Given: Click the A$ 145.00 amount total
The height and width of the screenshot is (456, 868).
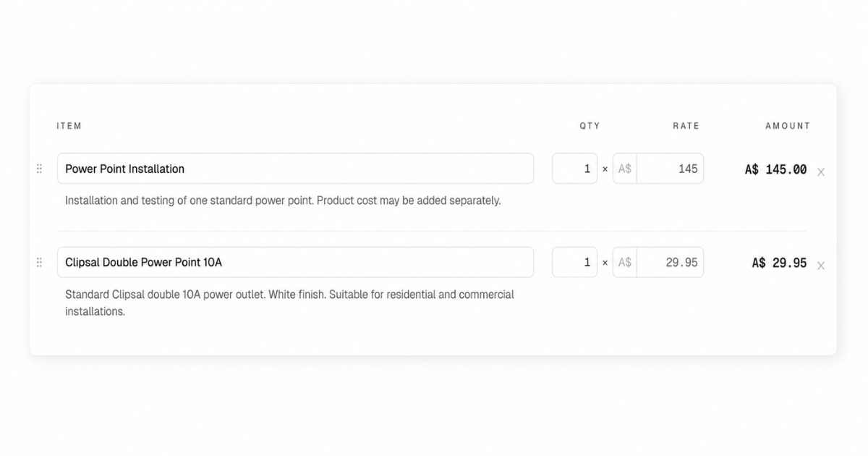Looking at the screenshot, I should click(775, 169).
